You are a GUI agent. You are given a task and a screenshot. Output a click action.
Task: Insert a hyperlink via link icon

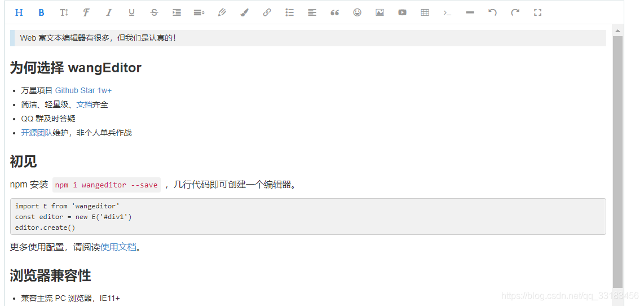(267, 12)
